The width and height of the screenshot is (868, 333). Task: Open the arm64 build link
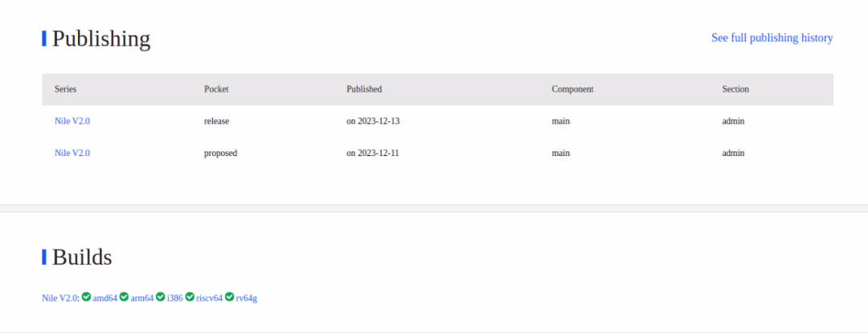point(142,298)
